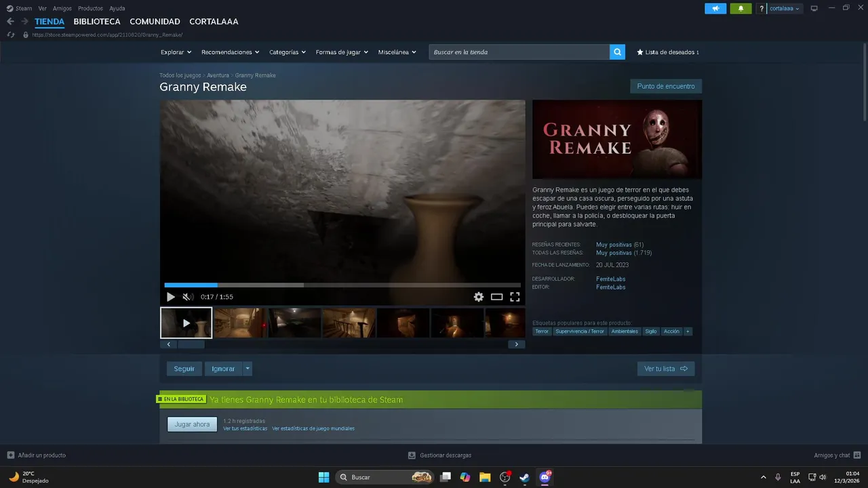Image resolution: width=868 pixels, height=488 pixels.
Task: Click left arrow of thumbnail strip
Action: pyautogui.click(x=168, y=344)
